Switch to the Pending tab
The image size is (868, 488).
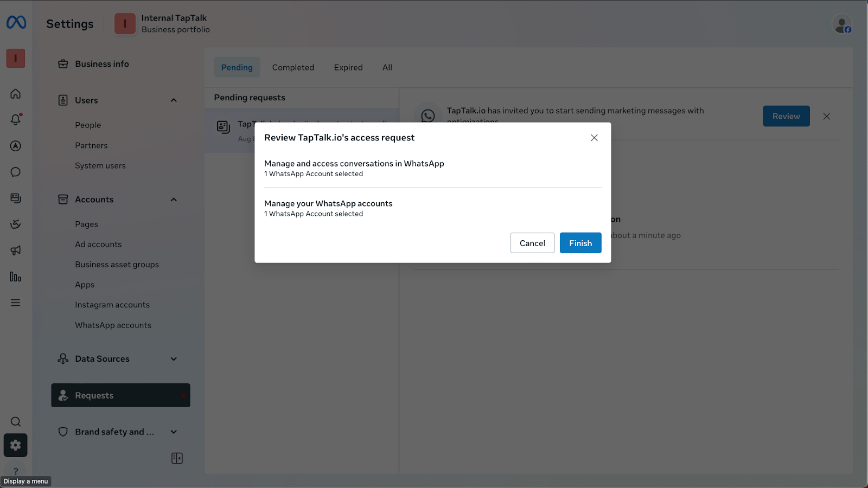tap(237, 67)
